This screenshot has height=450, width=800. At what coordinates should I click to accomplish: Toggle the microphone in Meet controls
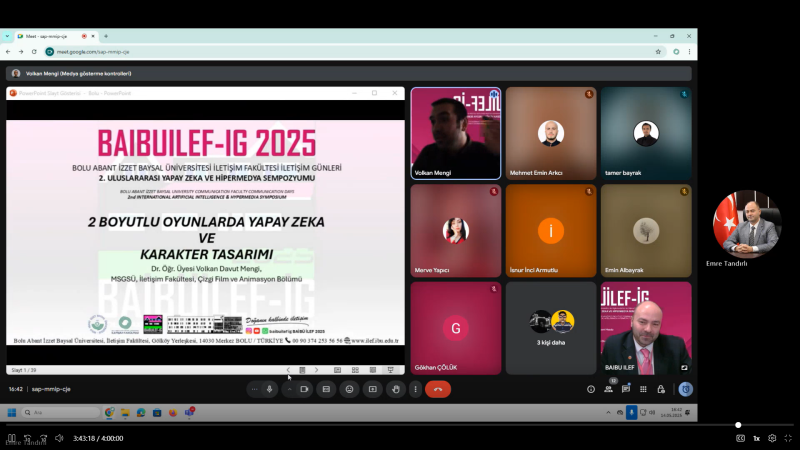pos(269,389)
